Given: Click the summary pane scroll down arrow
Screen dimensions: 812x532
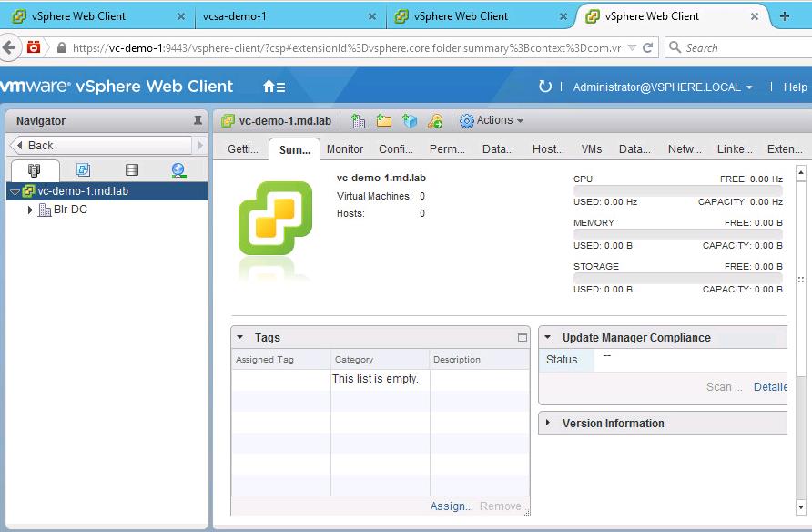Looking at the screenshot, I should (x=801, y=507).
